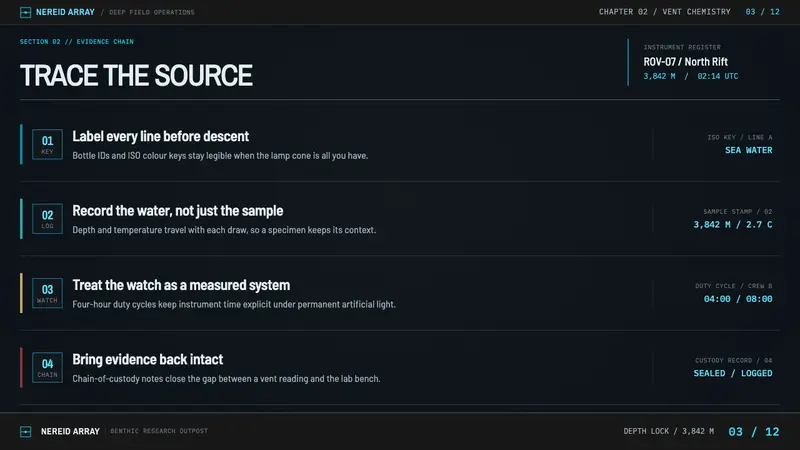Select the 02 LOG step badge
Image resolution: width=800 pixels, height=450 pixels.
click(x=47, y=219)
